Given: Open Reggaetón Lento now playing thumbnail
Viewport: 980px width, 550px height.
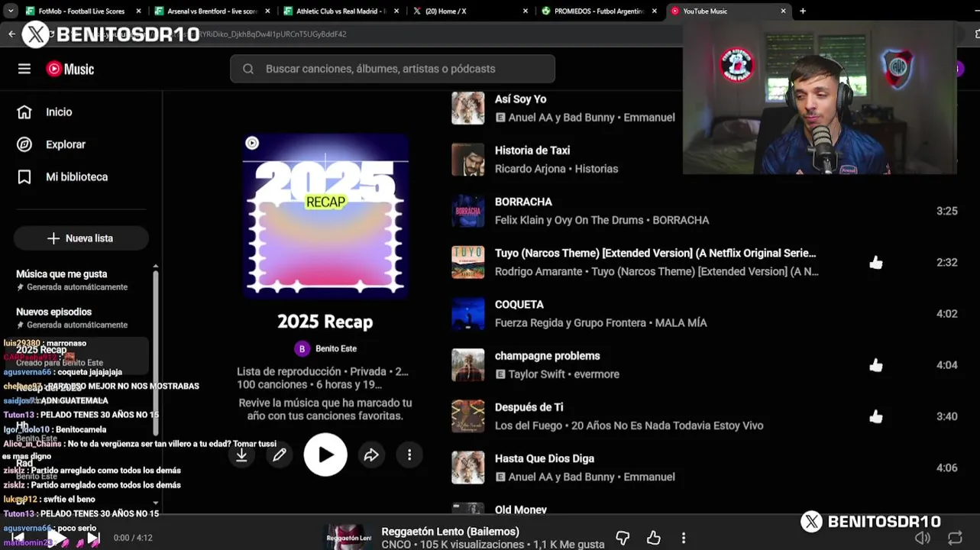Looking at the screenshot, I should click(x=349, y=537).
